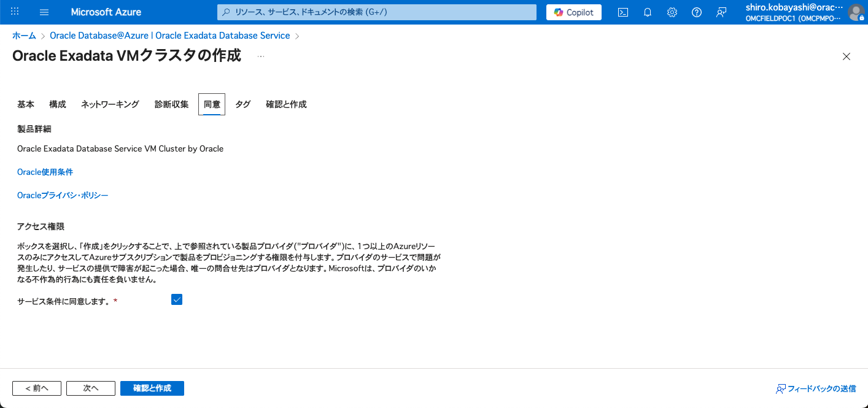This screenshot has width=868, height=408.
Task: Switch to the 基本 tab
Action: (x=25, y=104)
